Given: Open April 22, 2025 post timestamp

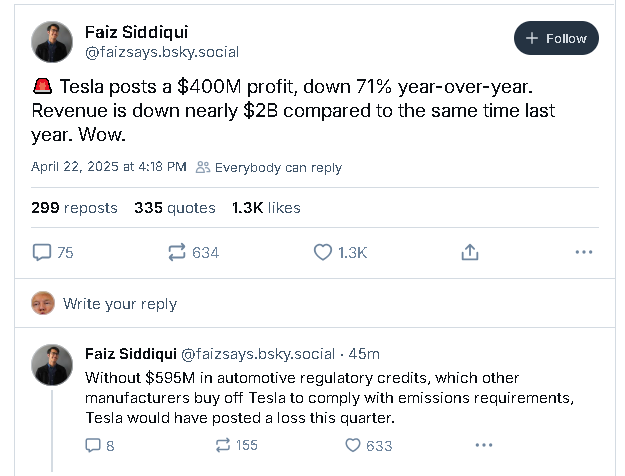Looking at the screenshot, I should point(109,167).
